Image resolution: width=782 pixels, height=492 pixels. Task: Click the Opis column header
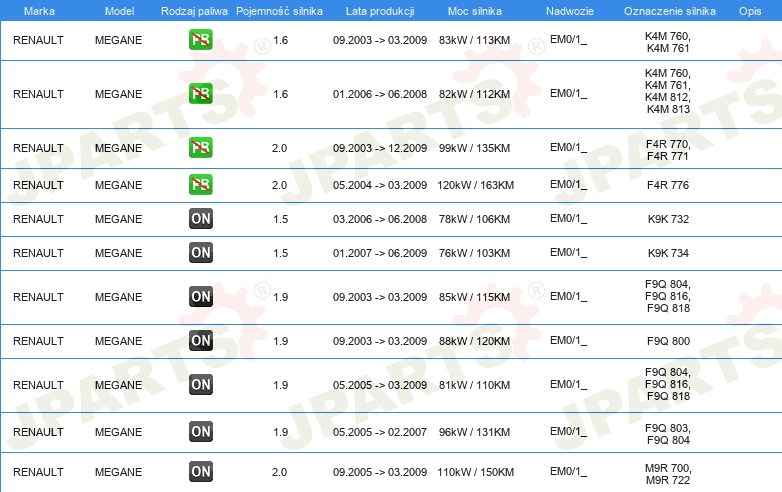750,11
